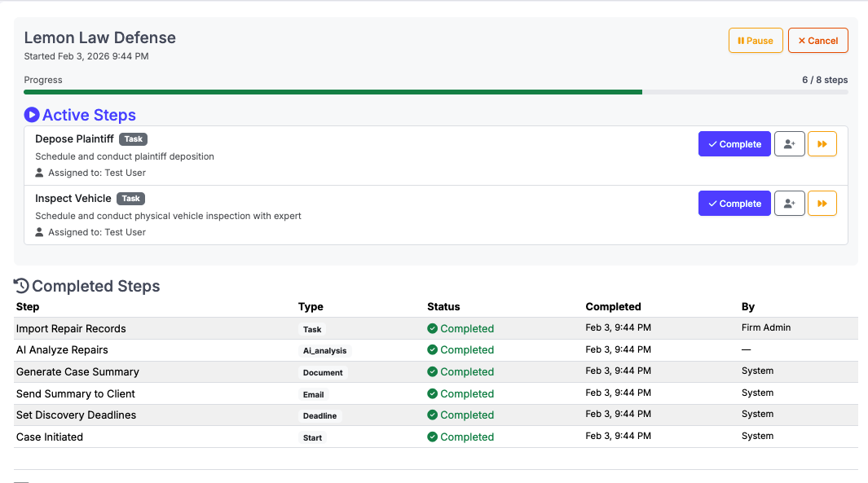Click the assigned user icon under Depose Plaintiff

tap(38, 172)
